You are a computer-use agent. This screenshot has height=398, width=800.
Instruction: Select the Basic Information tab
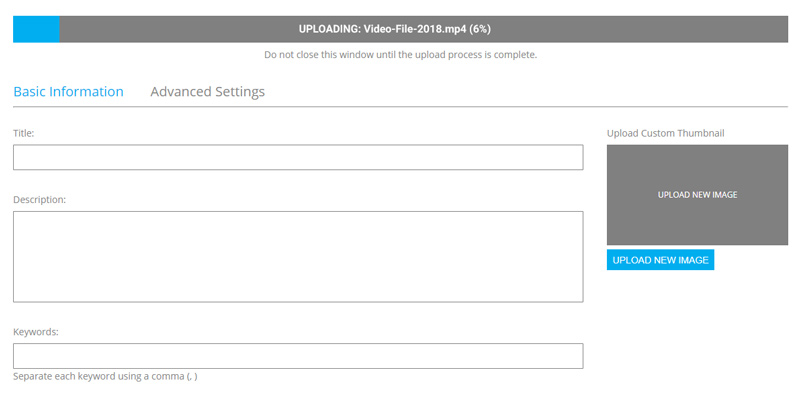pos(68,92)
